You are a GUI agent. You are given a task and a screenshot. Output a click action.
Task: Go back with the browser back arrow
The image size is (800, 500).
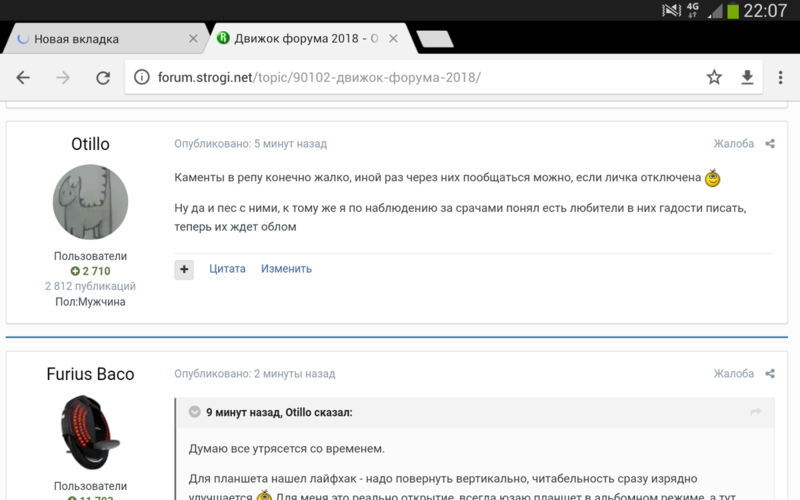click(x=23, y=78)
